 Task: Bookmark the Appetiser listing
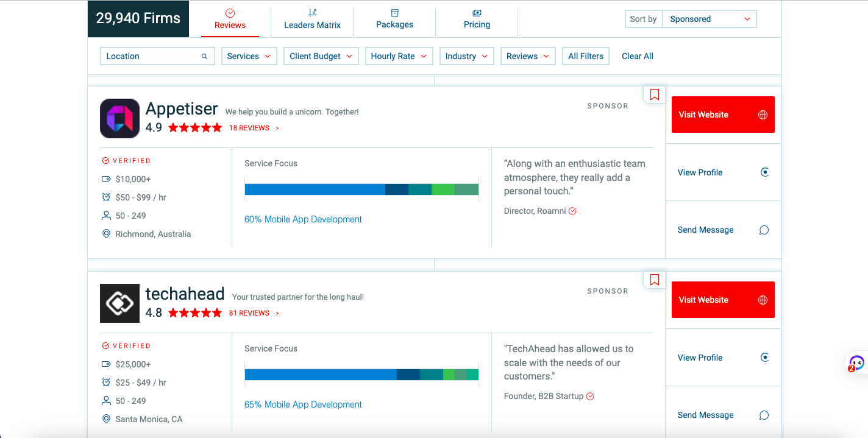655,94
